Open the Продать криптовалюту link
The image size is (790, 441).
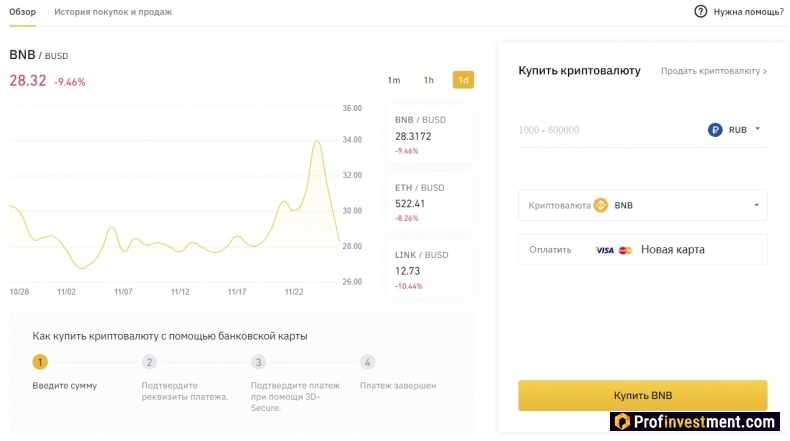(x=714, y=71)
